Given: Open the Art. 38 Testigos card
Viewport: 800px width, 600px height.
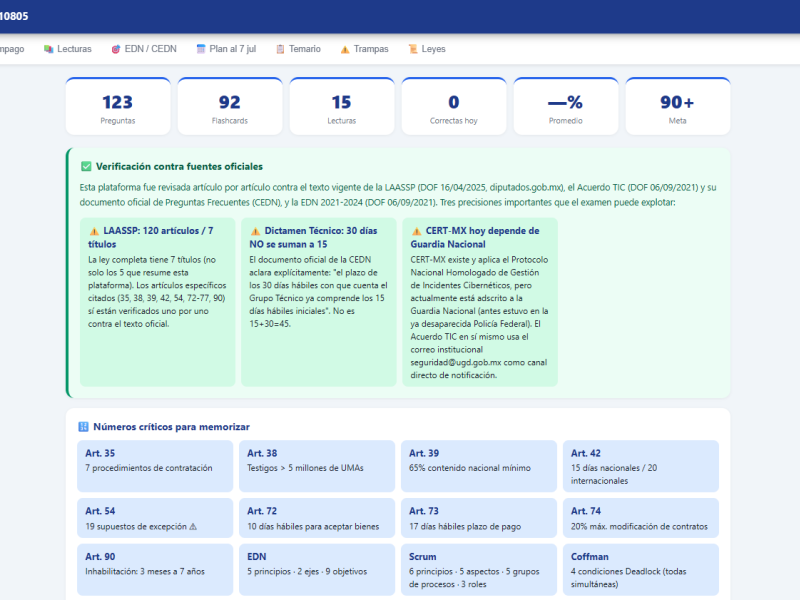Looking at the screenshot, I should point(317,466).
